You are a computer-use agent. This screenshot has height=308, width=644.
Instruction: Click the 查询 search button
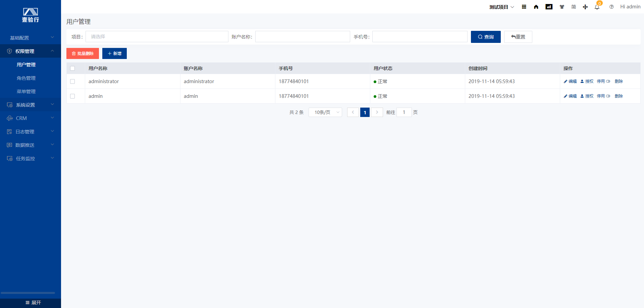coord(486,37)
